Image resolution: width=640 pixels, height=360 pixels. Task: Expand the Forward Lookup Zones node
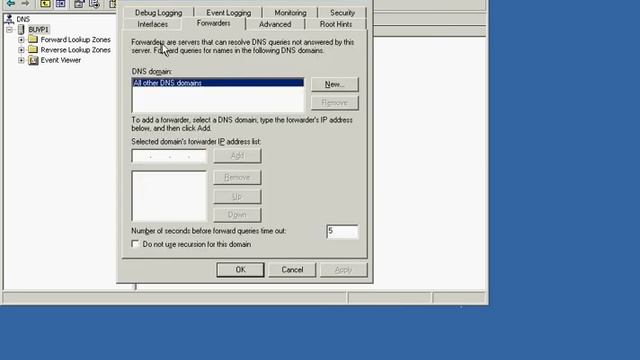pos(21,40)
